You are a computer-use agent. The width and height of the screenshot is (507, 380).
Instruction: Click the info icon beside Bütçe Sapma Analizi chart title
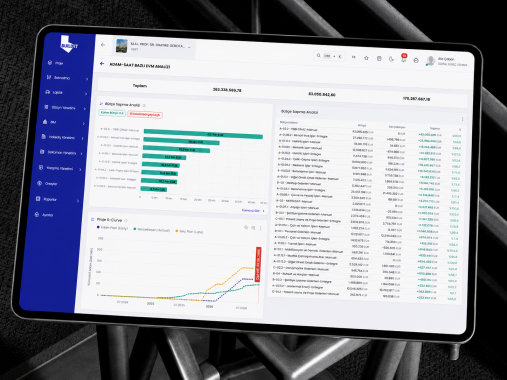[144, 105]
